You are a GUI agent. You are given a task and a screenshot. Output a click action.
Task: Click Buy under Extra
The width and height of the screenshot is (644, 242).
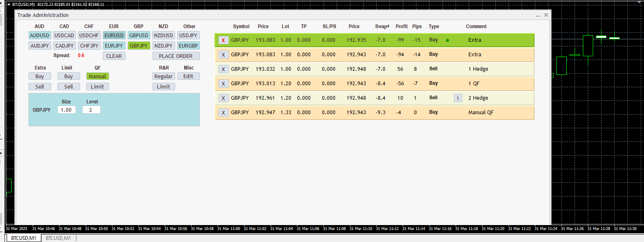[40, 76]
